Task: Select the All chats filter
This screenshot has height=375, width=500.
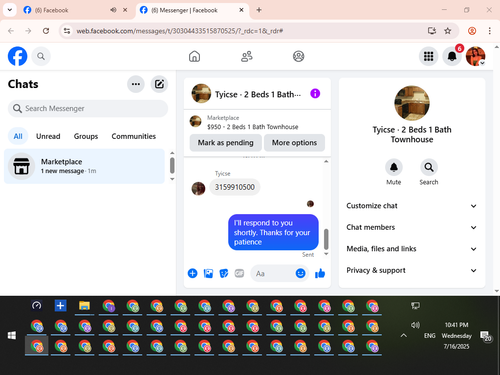Action: 18,136
